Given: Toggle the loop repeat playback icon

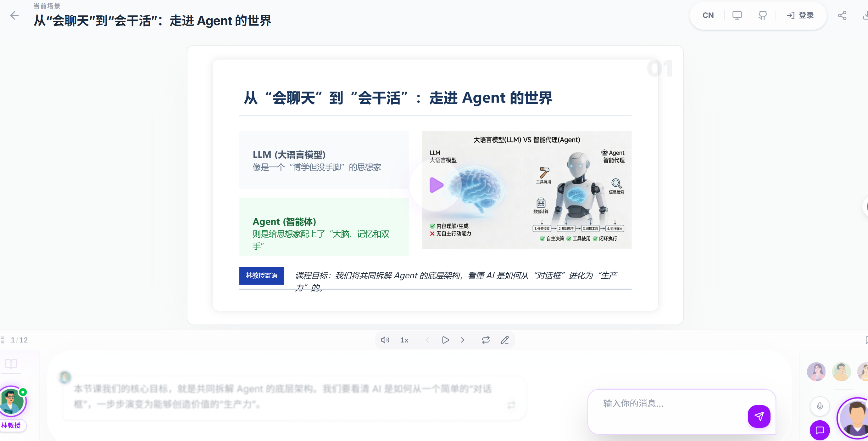Looking at the screenshot, I should click(x=486, y=340).
